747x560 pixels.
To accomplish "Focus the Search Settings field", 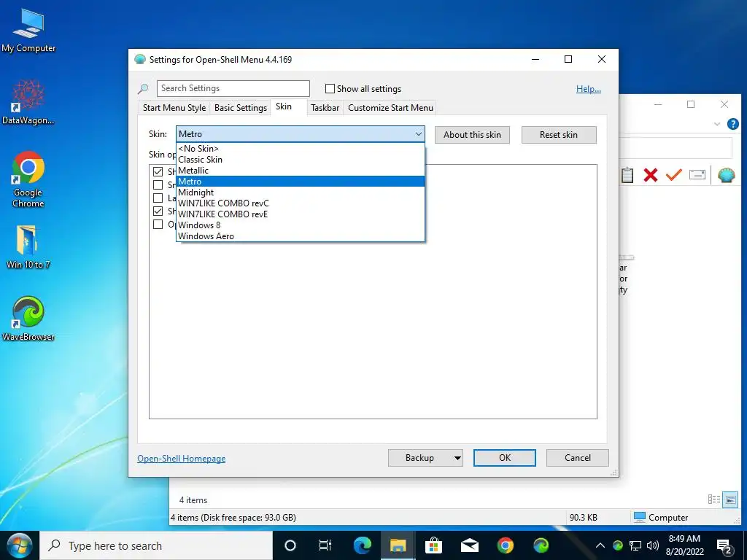I will pyautogui.click(x=233, y=88).
